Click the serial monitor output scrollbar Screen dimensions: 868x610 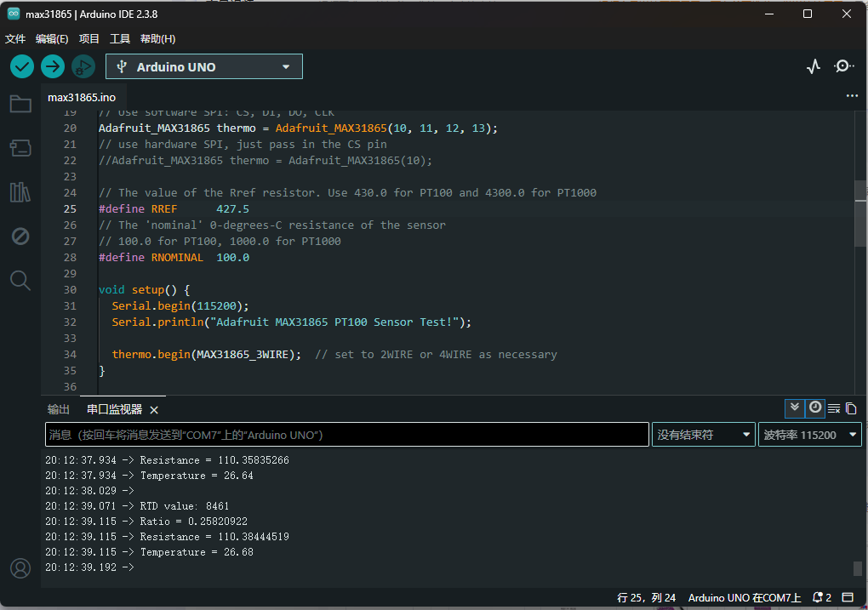858,568
